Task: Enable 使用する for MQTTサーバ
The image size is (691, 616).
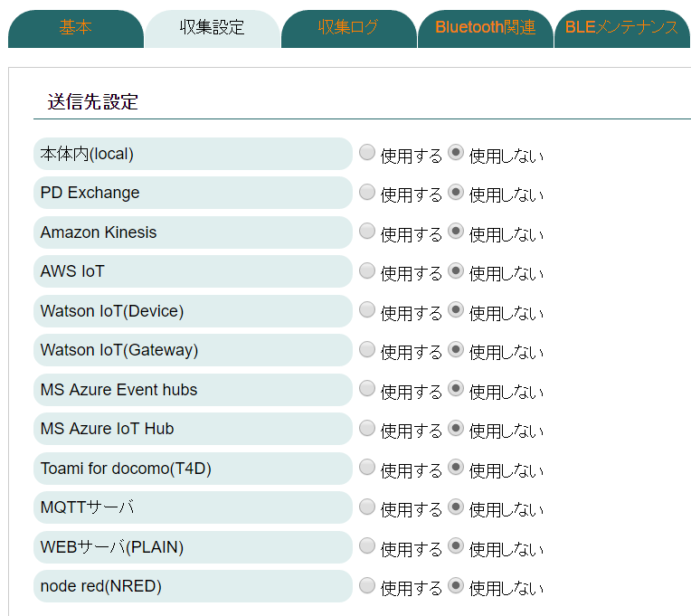Action: tap(367, 507)
